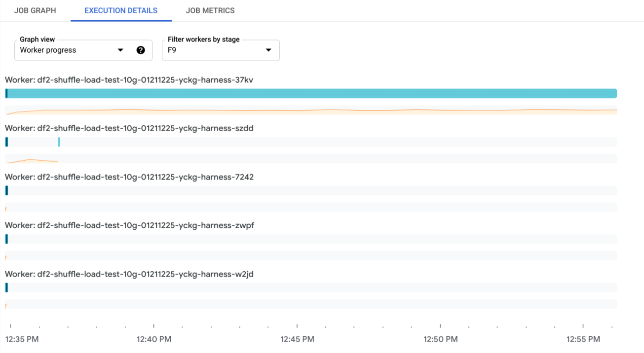Screen dimensions: 644x353
Task: Select the EXECUTION DETAILS tab
Action: (x=120, y=10)
